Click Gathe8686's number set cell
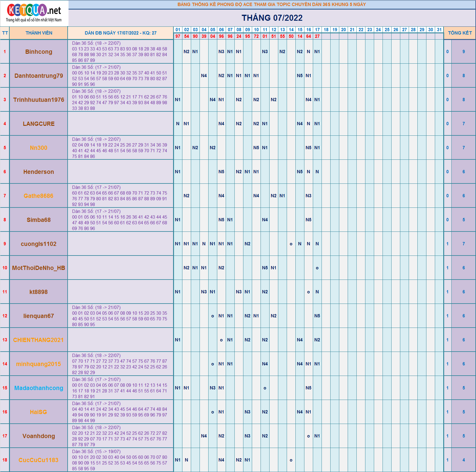The height and width of the screenshot is (472, 476). pos(121,196)
